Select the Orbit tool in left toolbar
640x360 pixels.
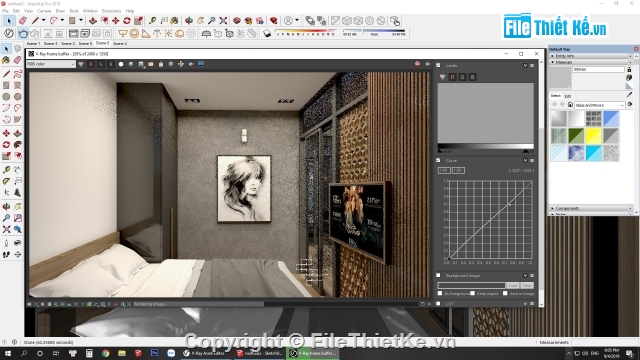(6, 207)
